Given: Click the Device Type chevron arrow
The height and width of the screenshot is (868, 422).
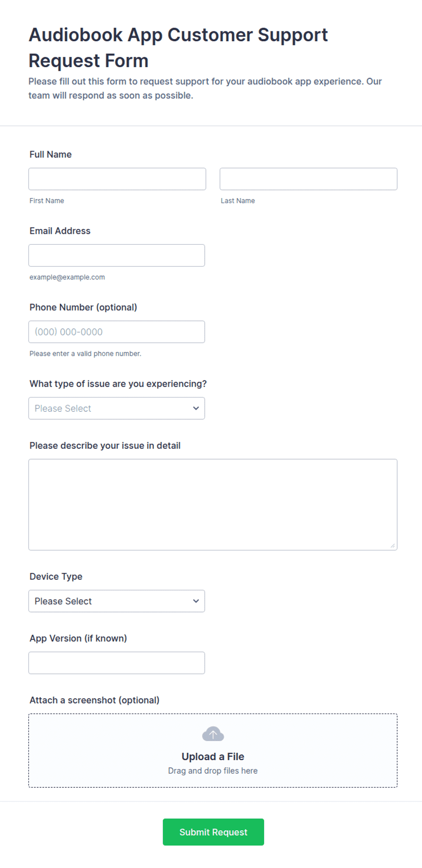Looking at the screenshot, I should (x=196, y=601).
